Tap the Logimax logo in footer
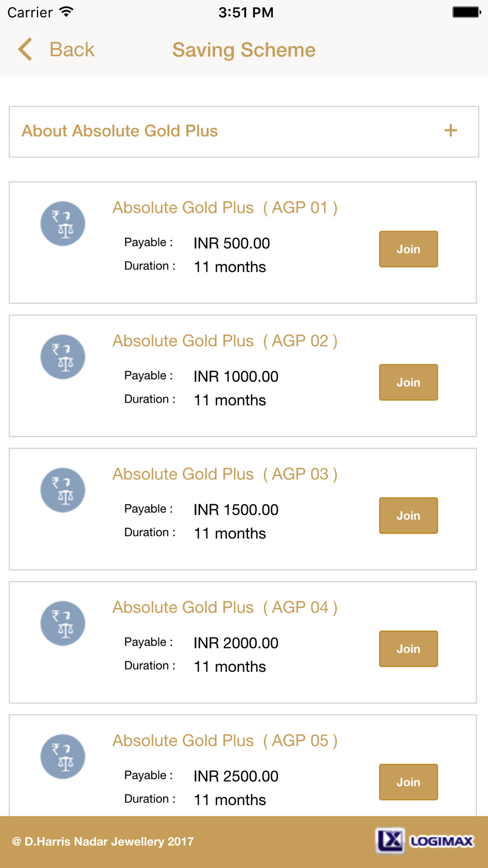Viewport: 488px width, 868px height. point(425,841)
